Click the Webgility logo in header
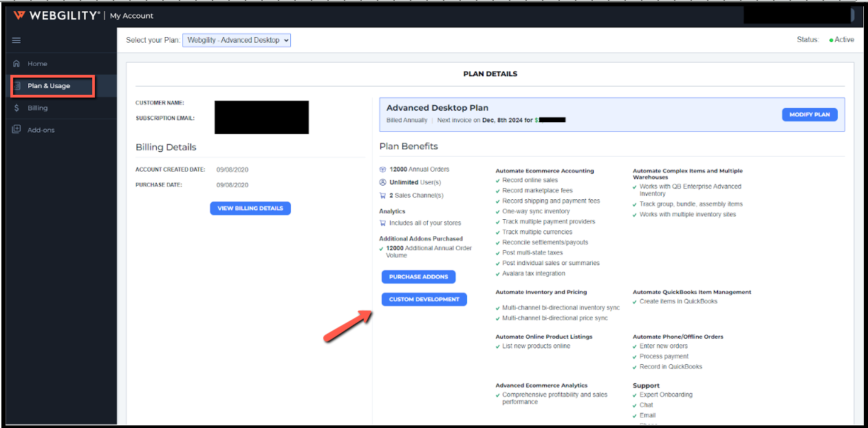Viewport: 868px width, 428px height. (x=56, y=15)
